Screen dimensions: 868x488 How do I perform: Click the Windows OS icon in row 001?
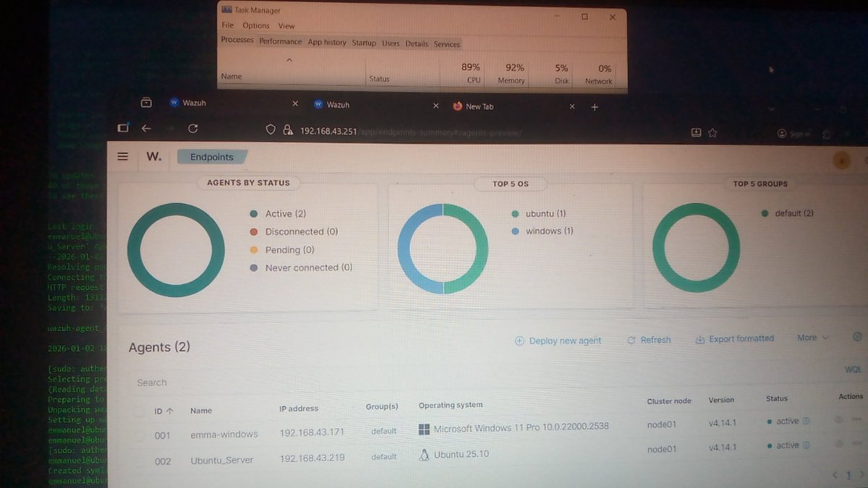tap(424, 429)
